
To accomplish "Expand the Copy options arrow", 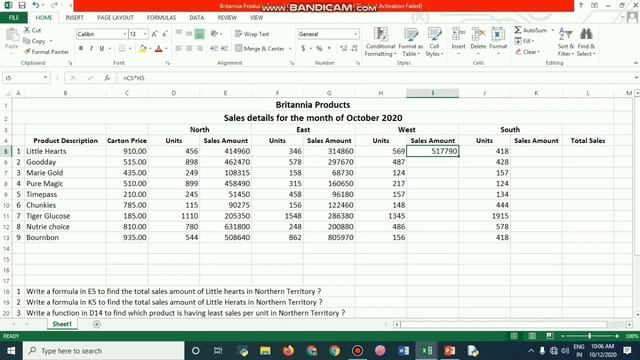I will coord(51,41).
